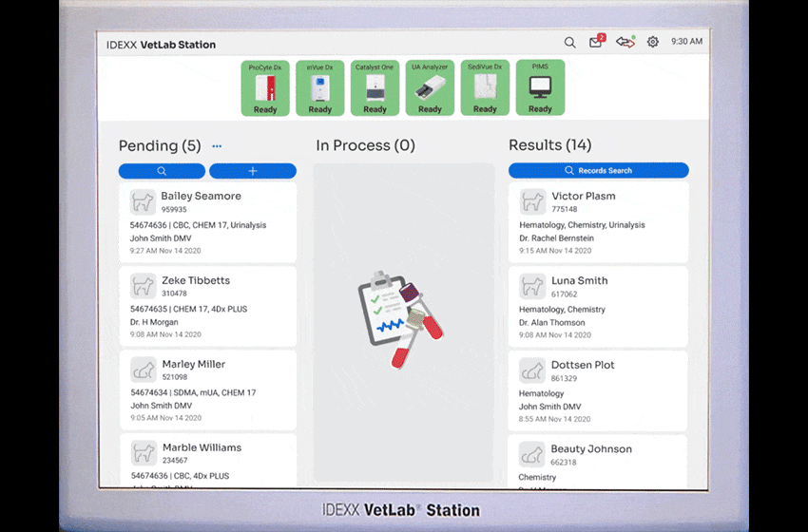Open Victor Plasm results
This screenshot has width=808, height=532.
(x=598, y=222)
